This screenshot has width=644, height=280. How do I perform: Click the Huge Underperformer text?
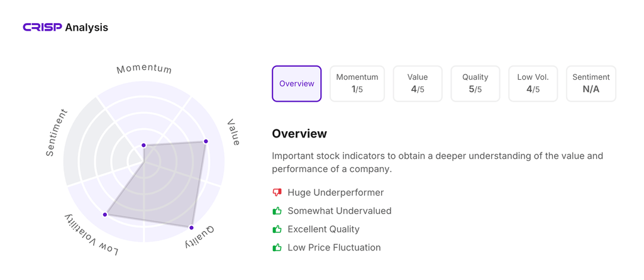[x=335, y=193]
